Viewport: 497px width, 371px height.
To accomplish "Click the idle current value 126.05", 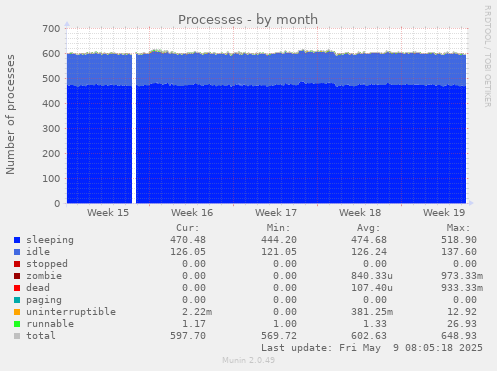I will point(188,252).
